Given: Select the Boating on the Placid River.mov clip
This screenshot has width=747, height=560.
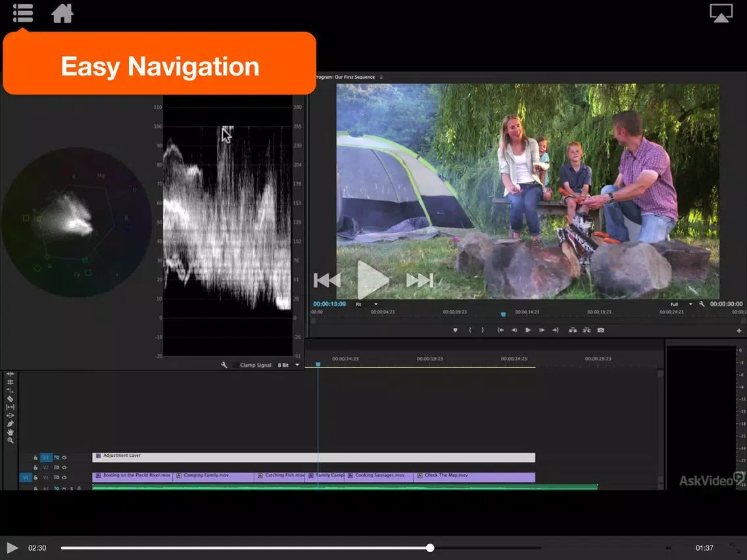Looking at the screenshot, I should [132, 478].
